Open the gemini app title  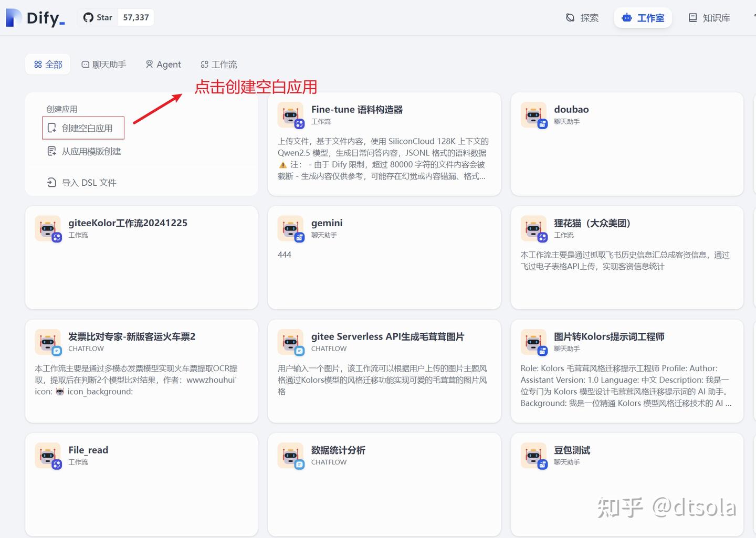pos(327,223)
